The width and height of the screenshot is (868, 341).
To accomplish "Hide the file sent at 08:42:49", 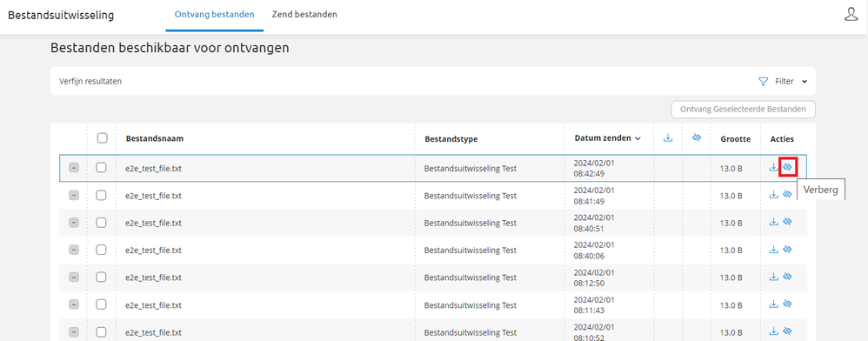I will (788, 167).
